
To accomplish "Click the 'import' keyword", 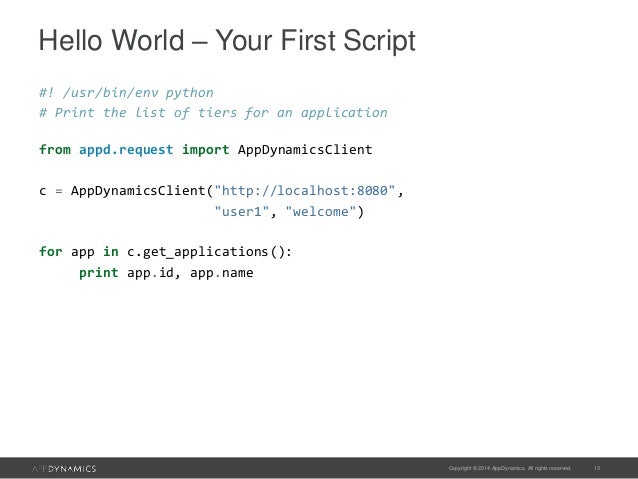I will 205,150.
